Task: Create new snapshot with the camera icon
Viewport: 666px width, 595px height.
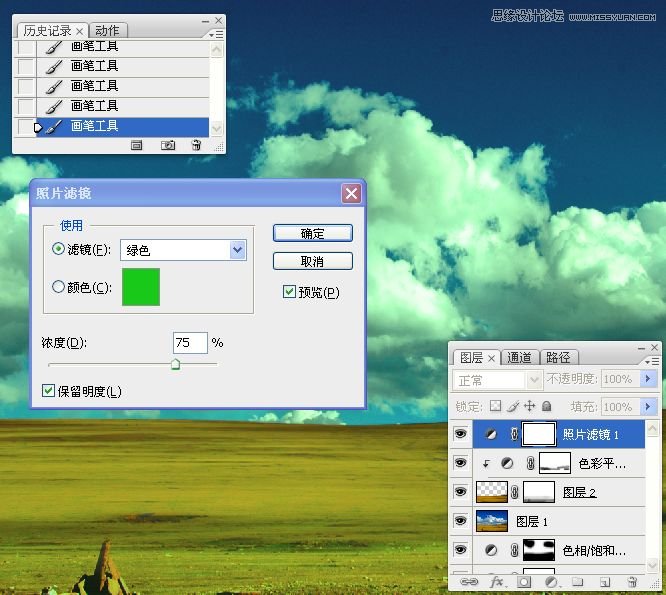Action: coord(168,146)
